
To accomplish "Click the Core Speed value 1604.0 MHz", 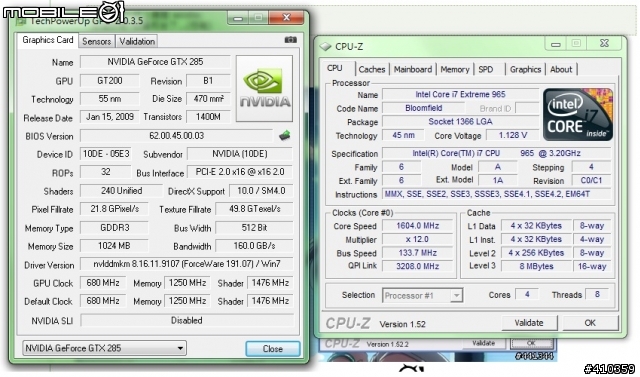I will (x=418, y=226).
